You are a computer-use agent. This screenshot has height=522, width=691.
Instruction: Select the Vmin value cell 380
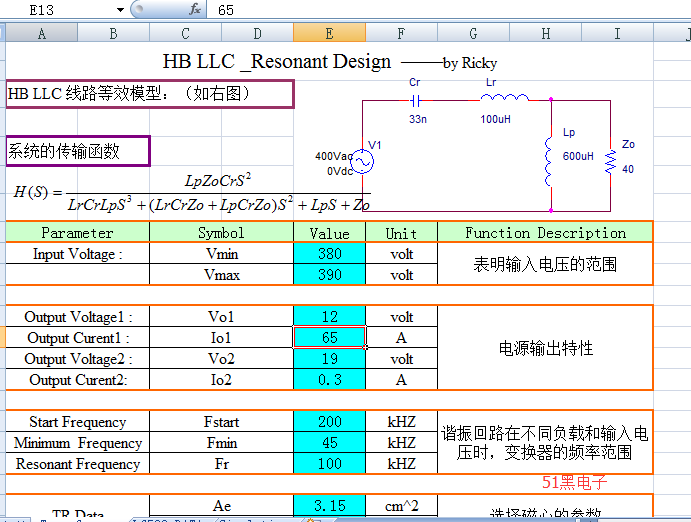tap(329, 254)
